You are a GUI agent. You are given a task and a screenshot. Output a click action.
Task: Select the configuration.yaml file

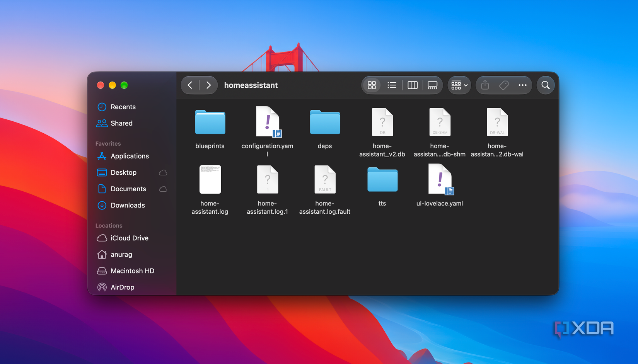pyautogui.click(x=268, y=132)
